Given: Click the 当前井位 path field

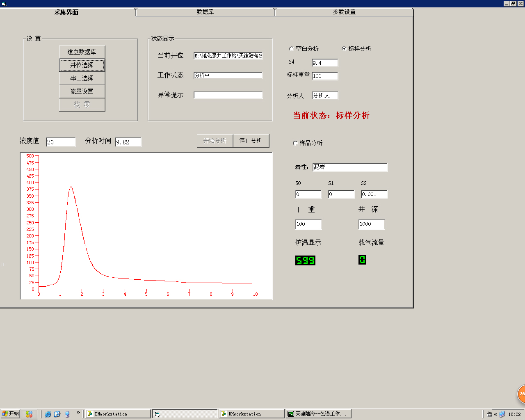Looking at the screenshot, I should click(x=228, y=56).
